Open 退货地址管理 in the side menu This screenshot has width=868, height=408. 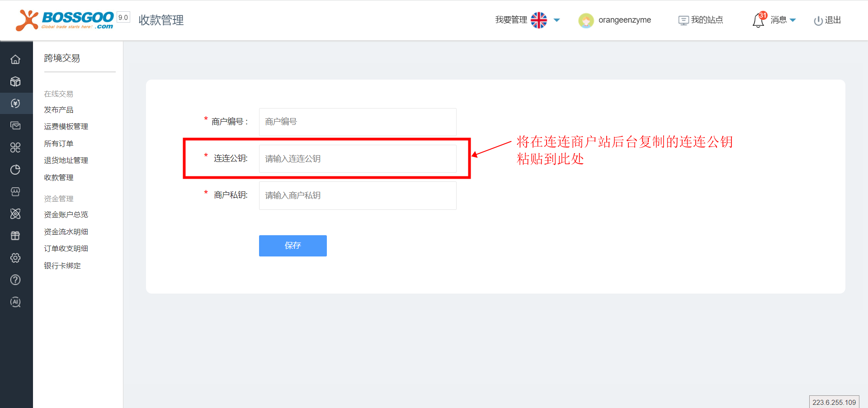coord(66,161)
